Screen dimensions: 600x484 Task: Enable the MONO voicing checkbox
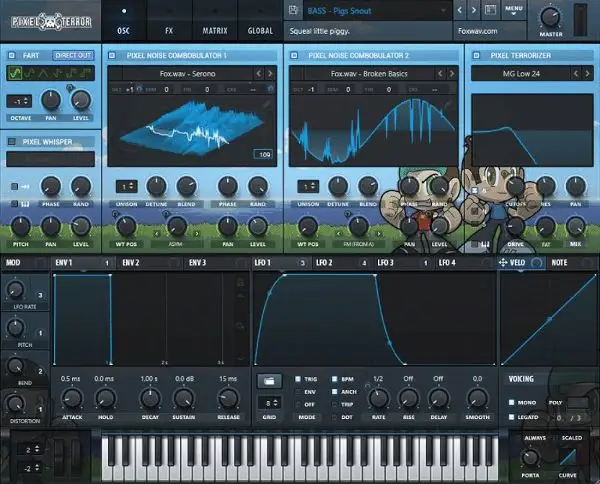(512, 402)
